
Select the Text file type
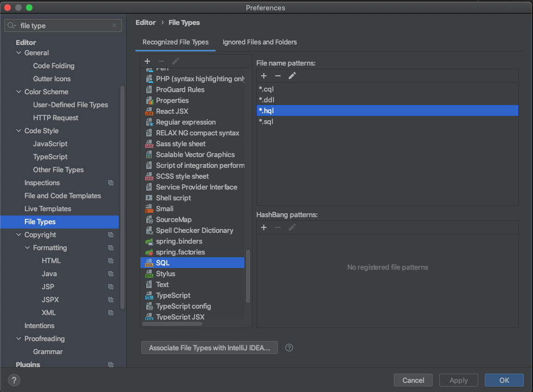coord(192,285)
